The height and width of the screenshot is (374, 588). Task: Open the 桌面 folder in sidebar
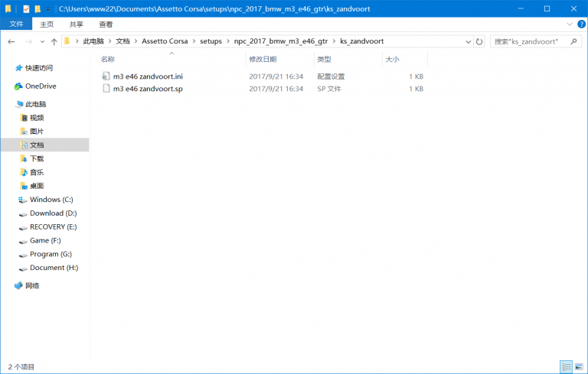(x=37, y=186)
